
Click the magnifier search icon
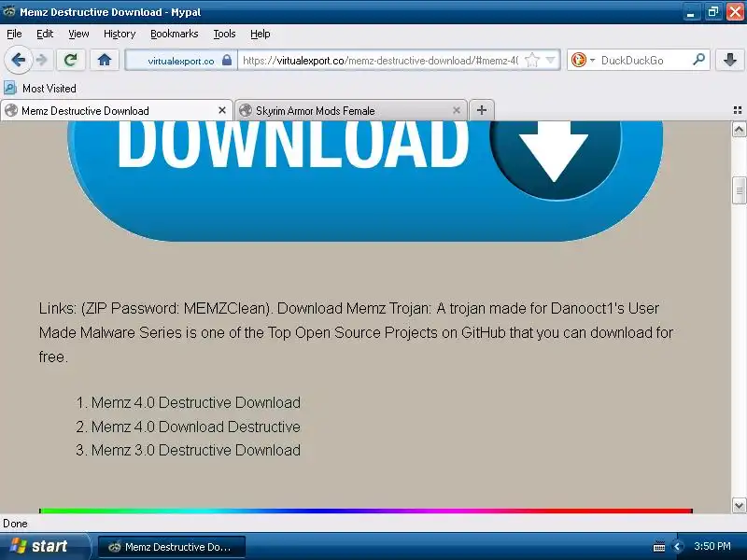(698, 60)
